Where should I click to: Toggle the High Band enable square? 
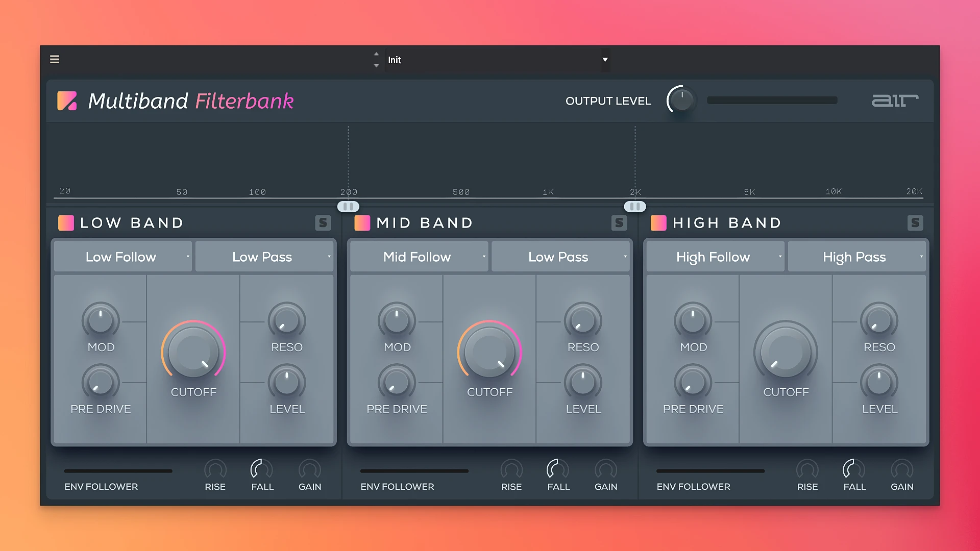(x=658, y=223)
